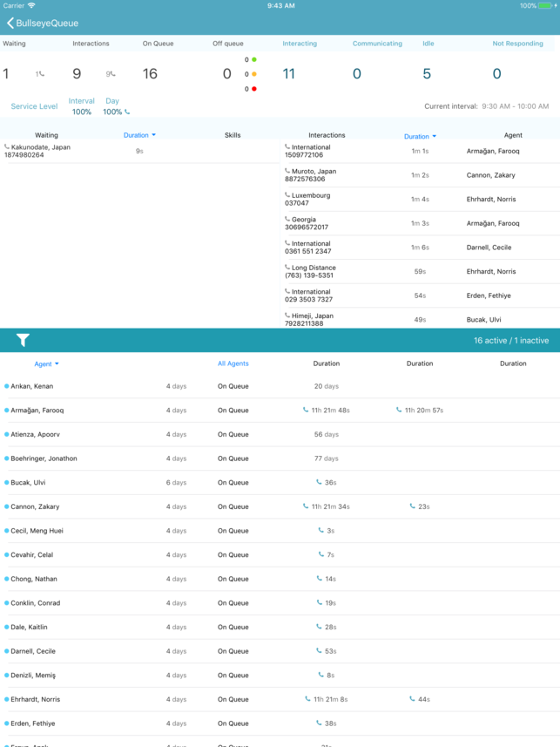Screen dimensions: 560x747
Task: Click call icon for Luxembourg 037047
Action: coord(287,195)
